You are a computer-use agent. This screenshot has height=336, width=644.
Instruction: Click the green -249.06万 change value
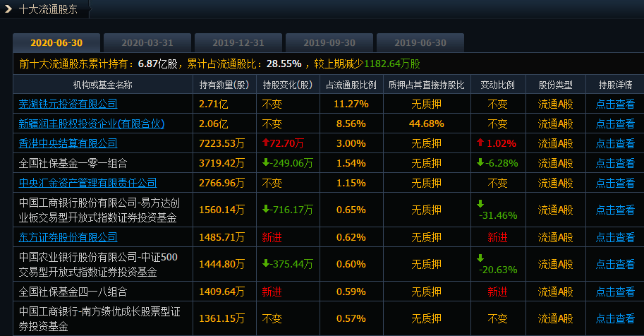[288, 163]
